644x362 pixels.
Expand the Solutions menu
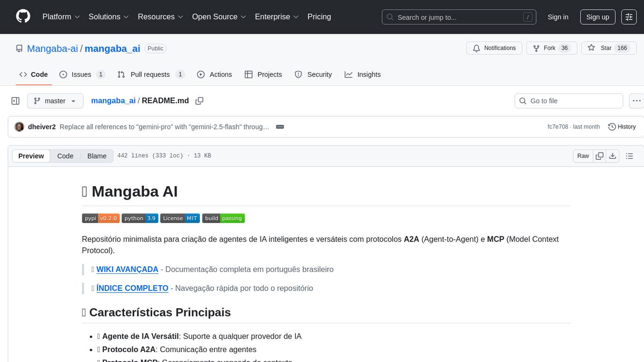tap(109, 17)
